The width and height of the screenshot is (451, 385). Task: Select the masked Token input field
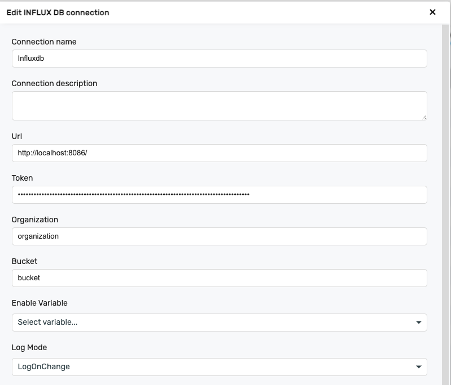tap(219, 195)
